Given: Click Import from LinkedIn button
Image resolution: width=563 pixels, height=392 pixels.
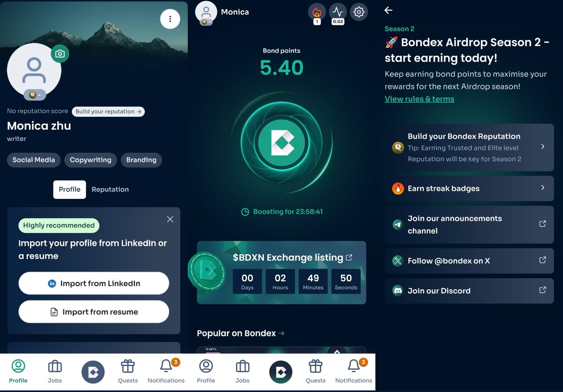Looking at the screenshot, I should [x=94, y=283].
